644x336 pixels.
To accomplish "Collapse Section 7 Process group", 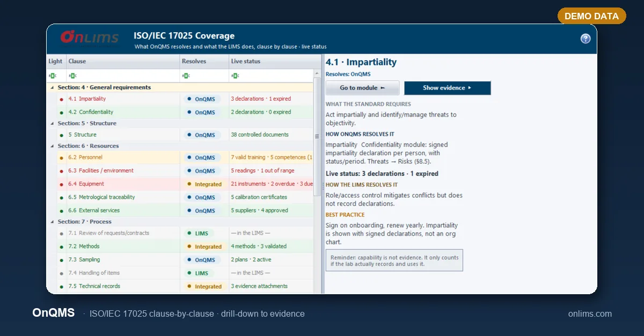I will [52, 222].
